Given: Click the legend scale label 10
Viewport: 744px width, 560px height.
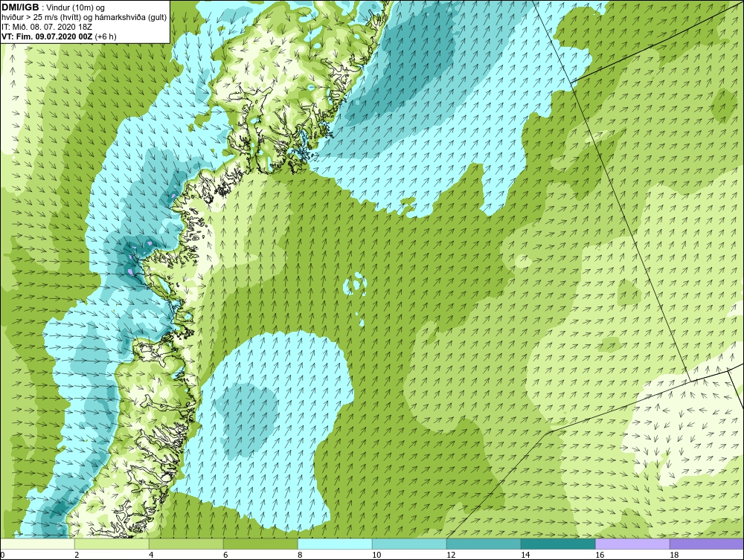Looking at the screenshot, I should point(376,555).
